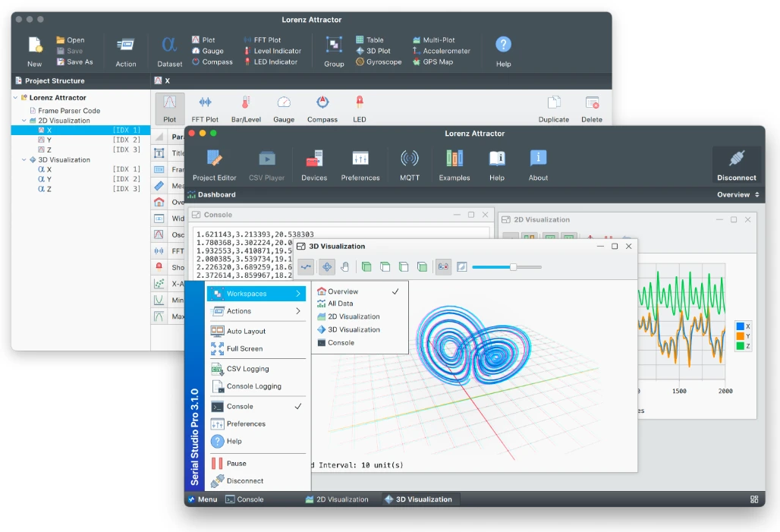Open the Project Editor in the main window
This screenshot has width=780, height=532.
pyautogui.click(x=215, y=165)
